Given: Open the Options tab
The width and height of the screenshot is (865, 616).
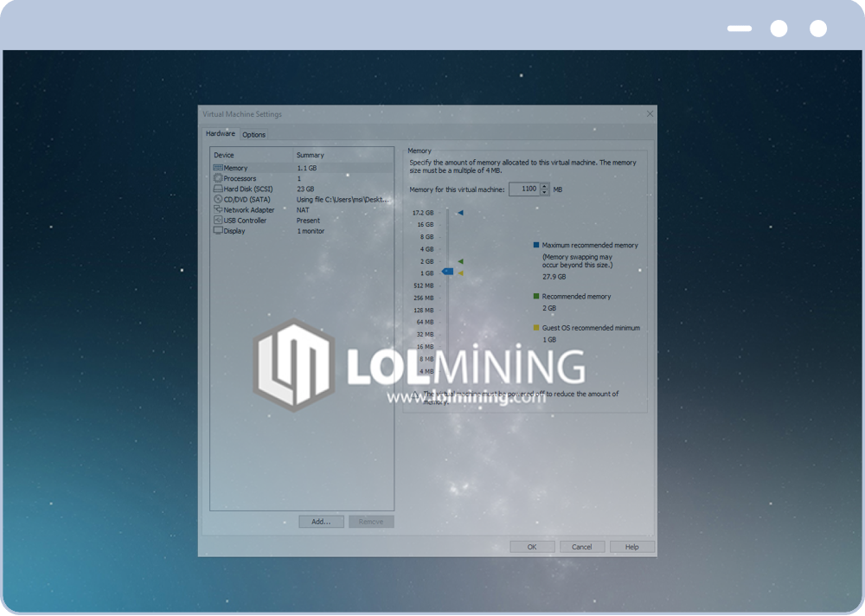Looking at the screenshot, I should coord(253,135).
